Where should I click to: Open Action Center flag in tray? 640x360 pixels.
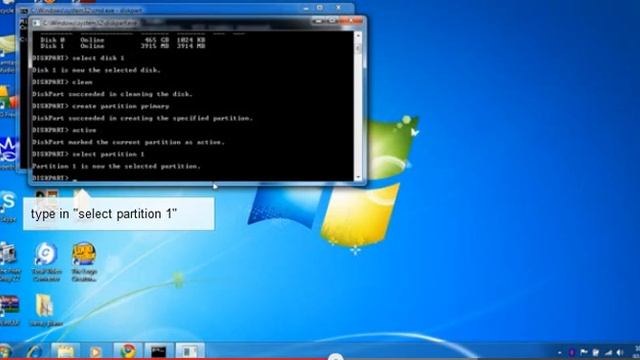coord(584,352)
